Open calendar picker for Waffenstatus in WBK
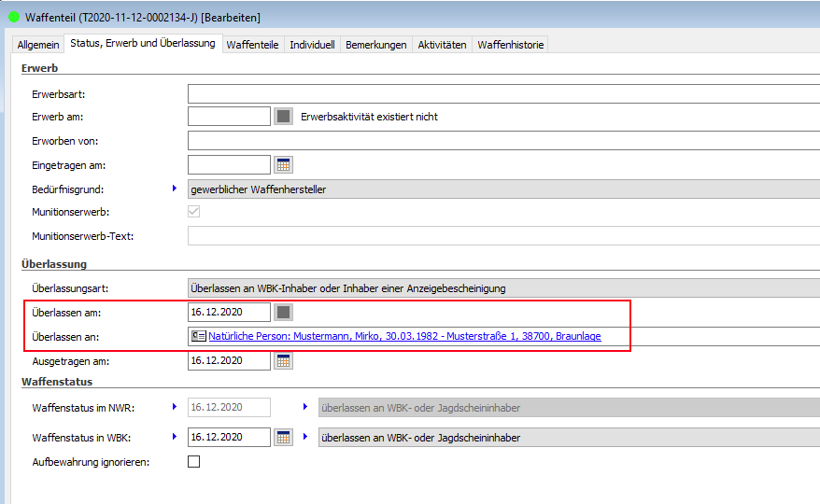 pos(284,437)
